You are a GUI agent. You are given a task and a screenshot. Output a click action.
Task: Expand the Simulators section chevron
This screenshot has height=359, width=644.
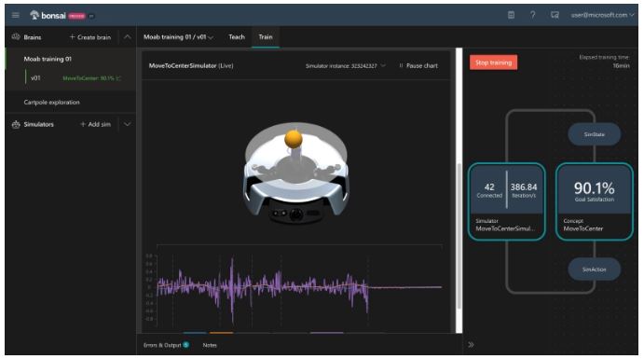pos(128,124)
